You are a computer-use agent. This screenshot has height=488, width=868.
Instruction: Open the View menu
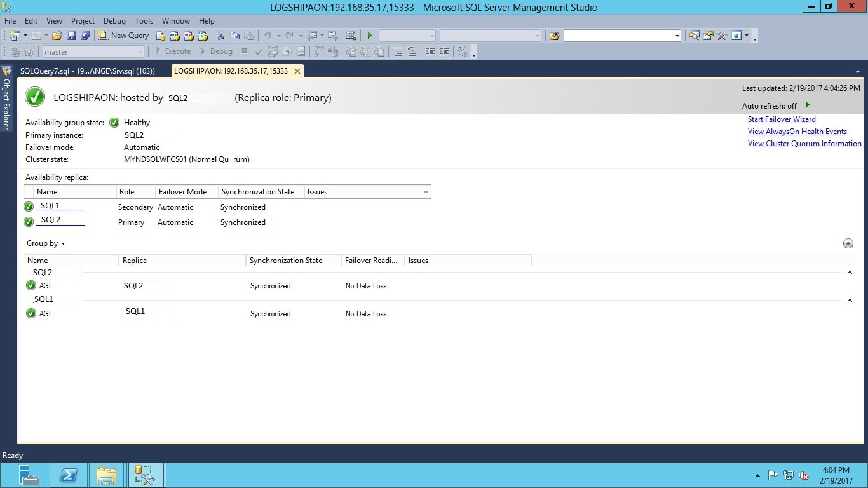(x=55, y=21)
